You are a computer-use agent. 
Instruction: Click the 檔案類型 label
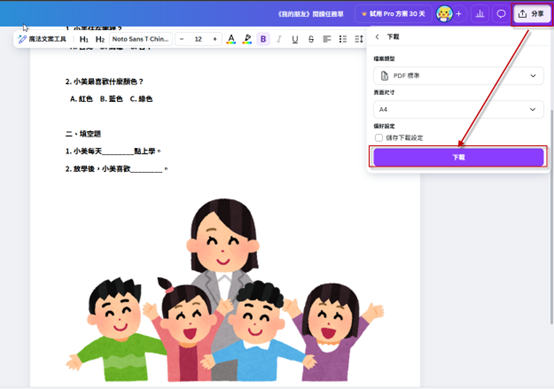click(x=384, y=59)
